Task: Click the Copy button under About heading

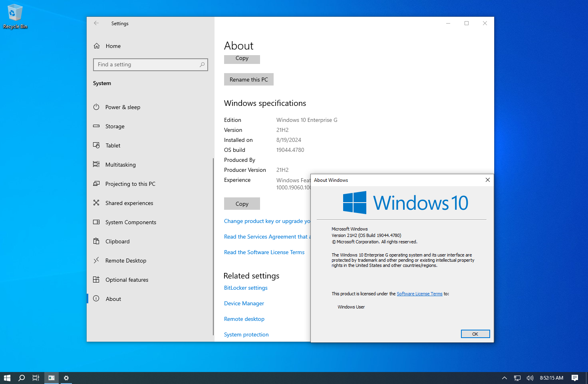Action: click(242, 59)
